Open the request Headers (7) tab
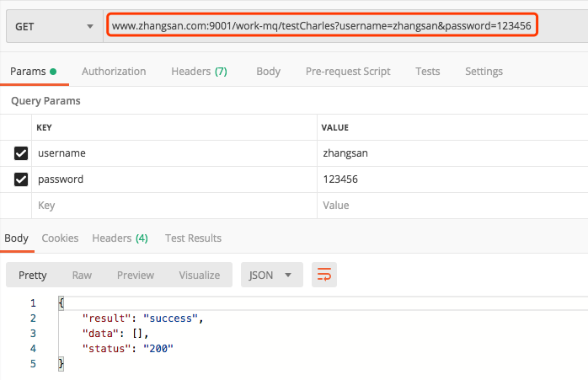Image resolution: width=588 pixels, height=380 pixels. click(199, 72)
